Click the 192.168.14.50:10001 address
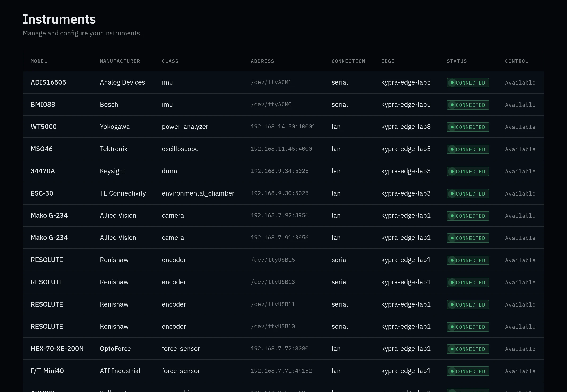This screenshot has width=567, height=392. 283,127
